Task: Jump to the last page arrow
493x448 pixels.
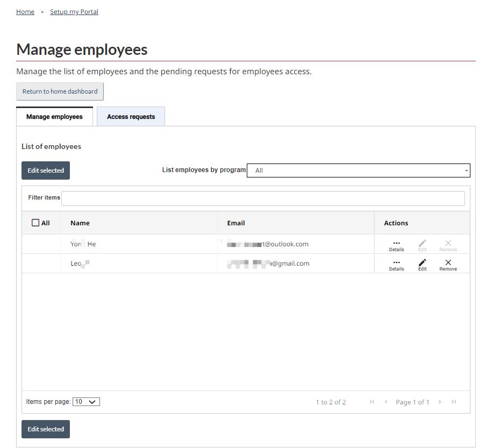Action: (x=454, y=402)
